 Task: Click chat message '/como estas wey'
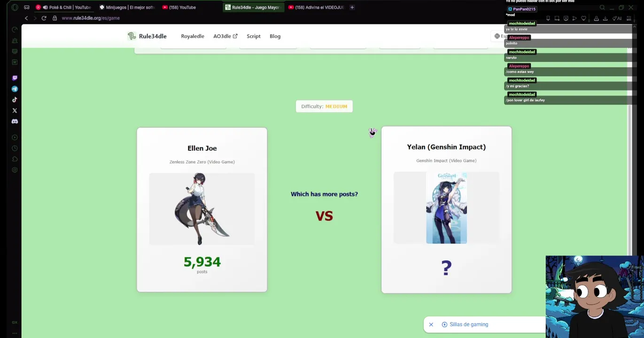[520, 72]
